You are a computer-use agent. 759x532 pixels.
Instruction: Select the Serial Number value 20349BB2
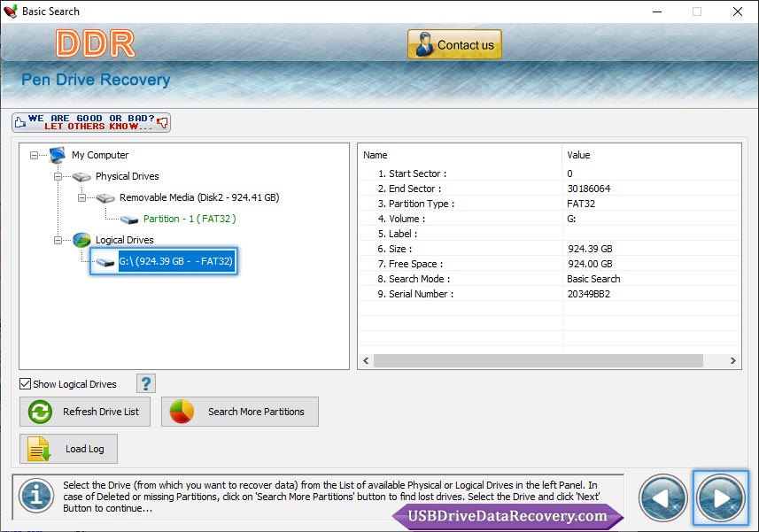pos(589,294)
